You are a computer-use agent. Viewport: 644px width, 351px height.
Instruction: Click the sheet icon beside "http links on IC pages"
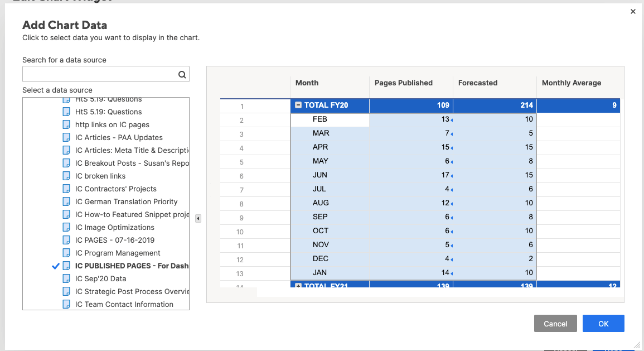66,124
